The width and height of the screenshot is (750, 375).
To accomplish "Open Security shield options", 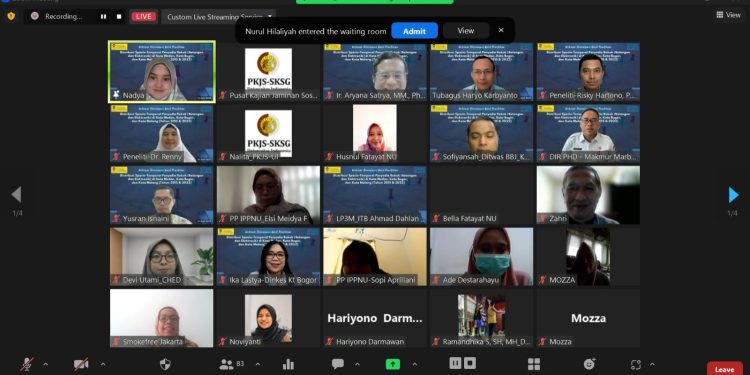I will 165,364.
